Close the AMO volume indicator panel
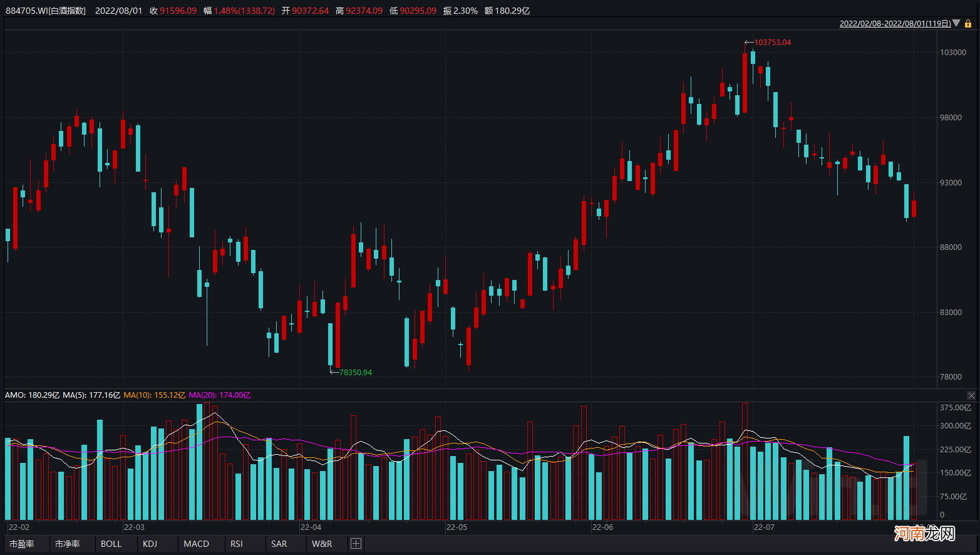Viewport: 980px width, 555px height. coord(971,395)
